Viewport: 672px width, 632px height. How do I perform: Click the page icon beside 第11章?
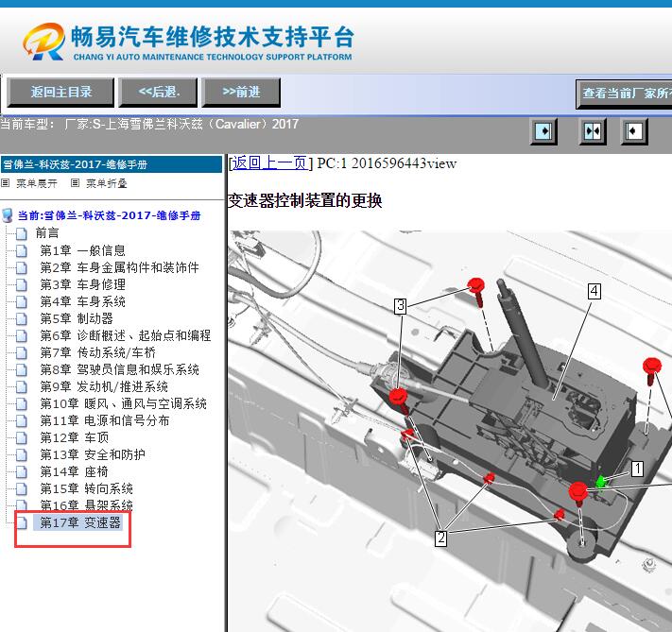pos(22,421)
